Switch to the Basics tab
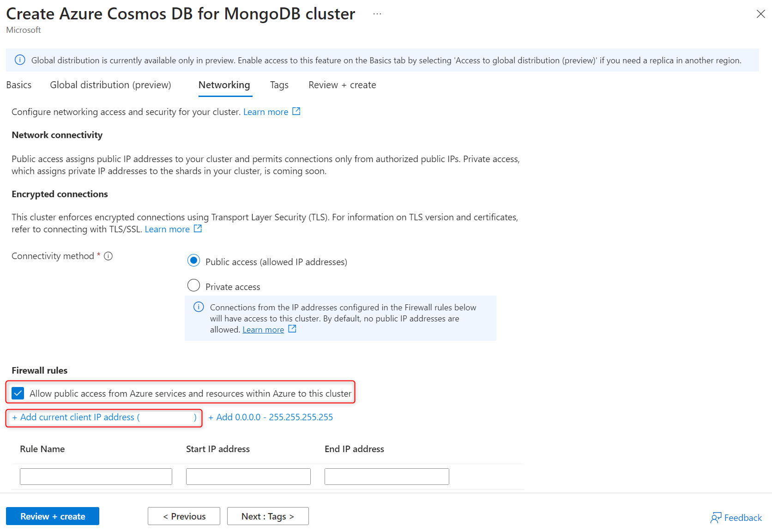The height and width of the screenshot is (532, 772). [19, 85]
